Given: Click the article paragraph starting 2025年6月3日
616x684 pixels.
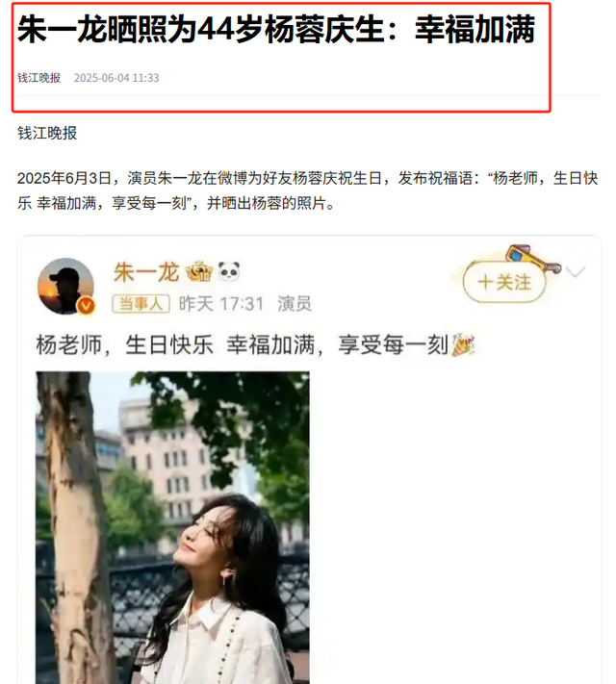Looking at the screenshot, I should coord(307,190).
